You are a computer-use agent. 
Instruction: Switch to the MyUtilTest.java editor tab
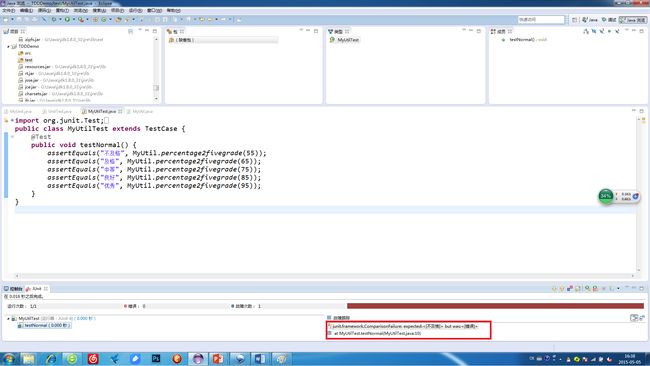click(102, 111)
